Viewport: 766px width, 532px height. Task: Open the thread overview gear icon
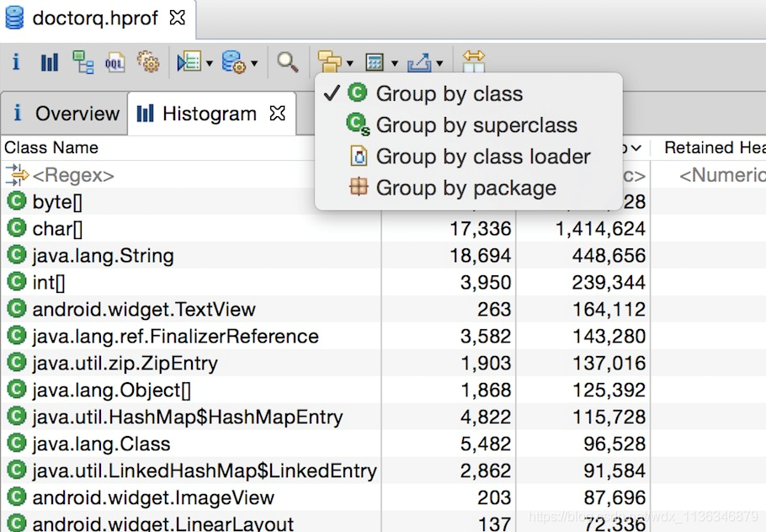click(x=148, y=61)
